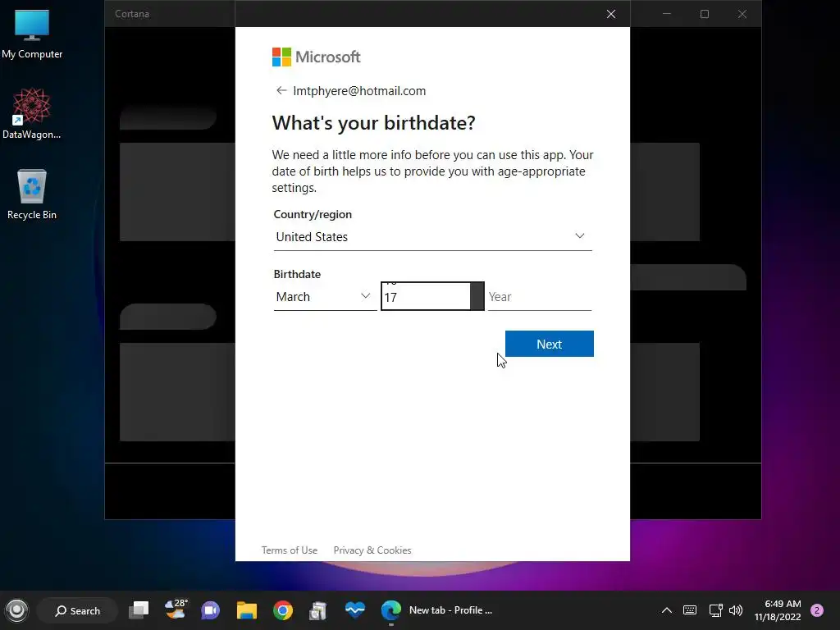Focus the Year input field

tap(540, 296)
